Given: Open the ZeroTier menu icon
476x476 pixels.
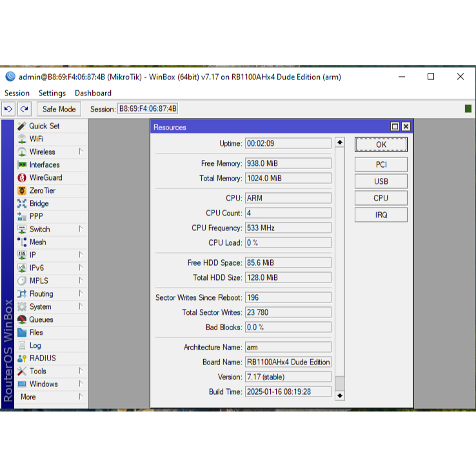Looking at the screenshot, I should [22, 191].
